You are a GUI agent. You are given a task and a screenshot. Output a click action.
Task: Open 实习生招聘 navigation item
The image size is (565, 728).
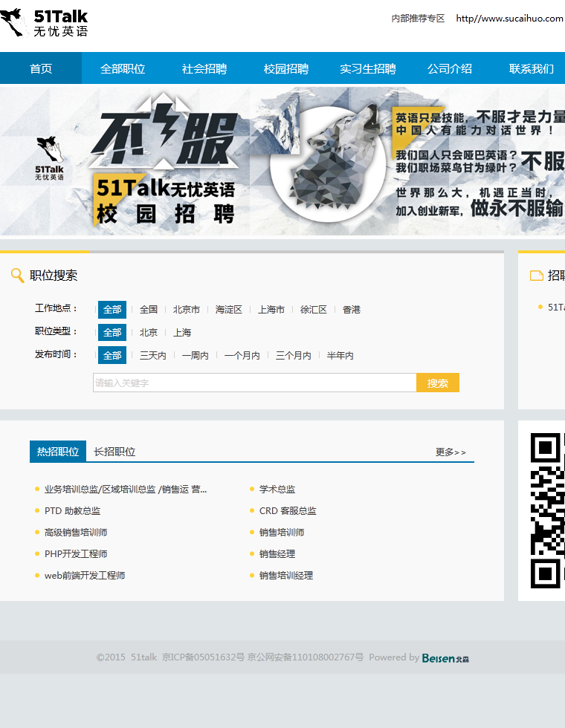pos(368,68)
